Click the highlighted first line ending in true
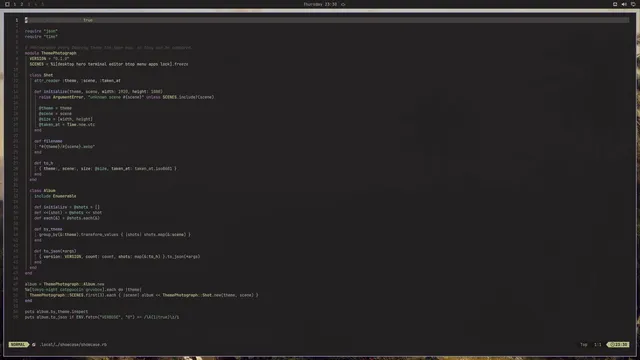The image size is (640, 360). [x=327, y=20]
